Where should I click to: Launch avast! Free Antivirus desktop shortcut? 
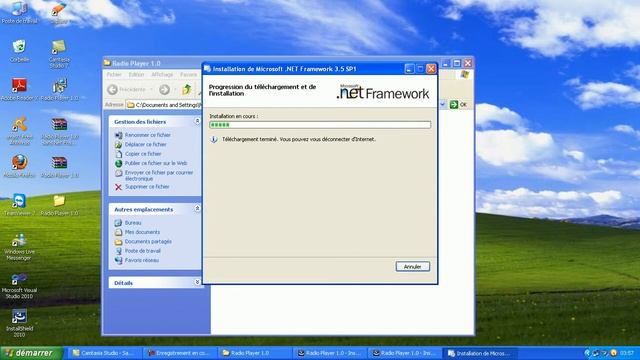19,131
